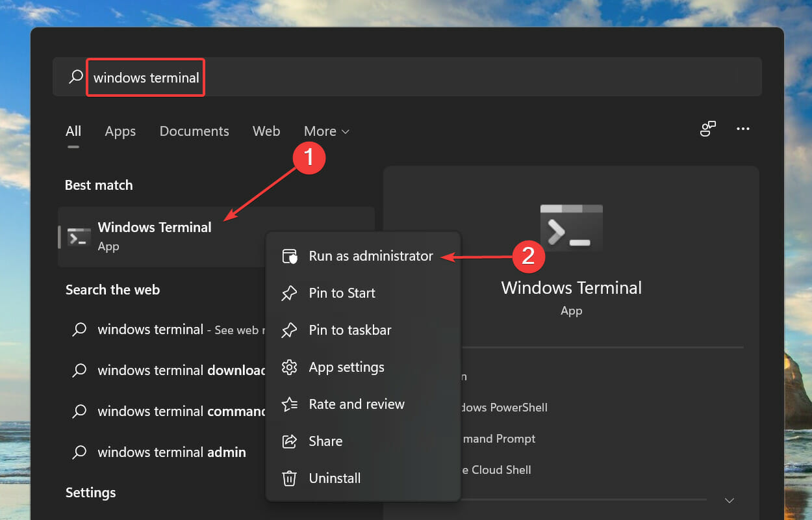Click the 'Best match' heading
812x520 pixels.
click(99, 185)
